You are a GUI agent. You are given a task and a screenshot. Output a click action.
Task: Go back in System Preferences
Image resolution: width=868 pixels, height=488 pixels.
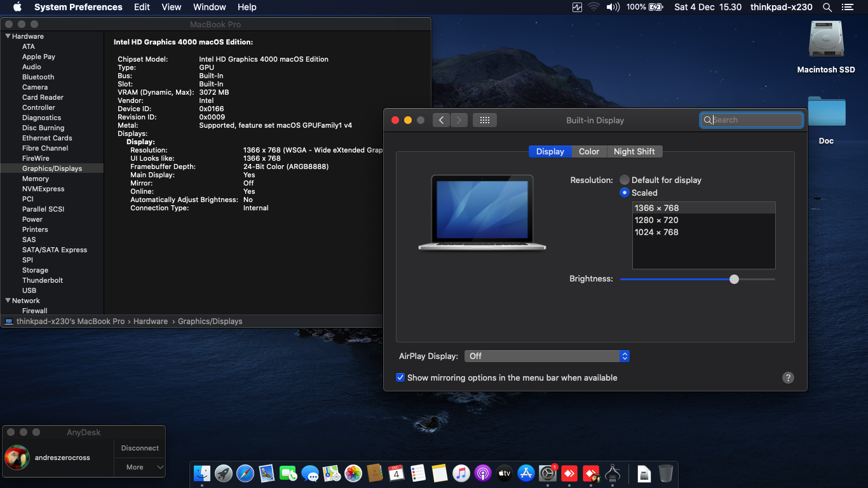click(441, 120)
